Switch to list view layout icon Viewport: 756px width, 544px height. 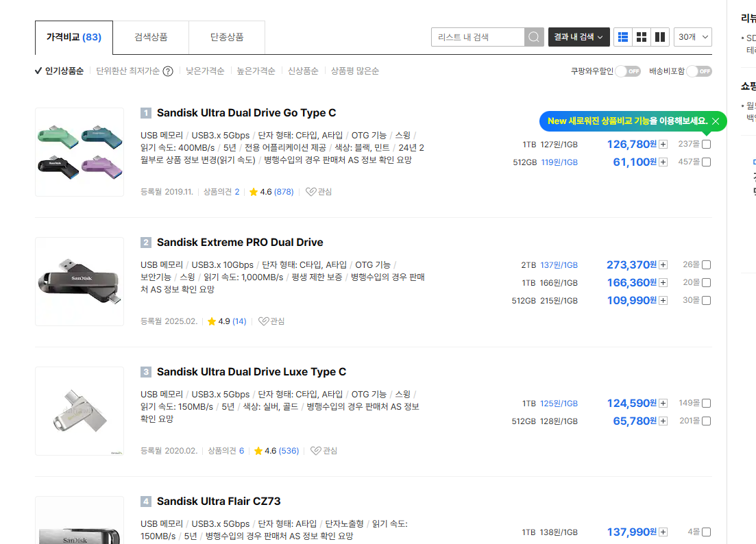623,37
